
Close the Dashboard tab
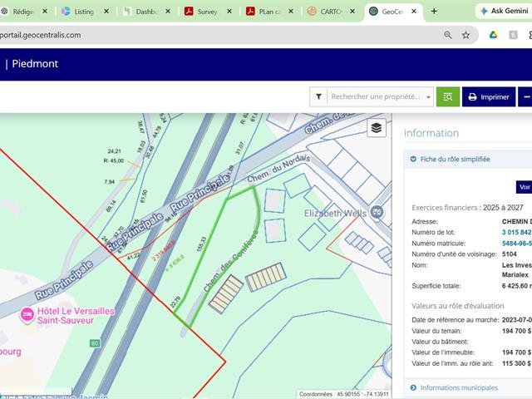click(168, 11)
